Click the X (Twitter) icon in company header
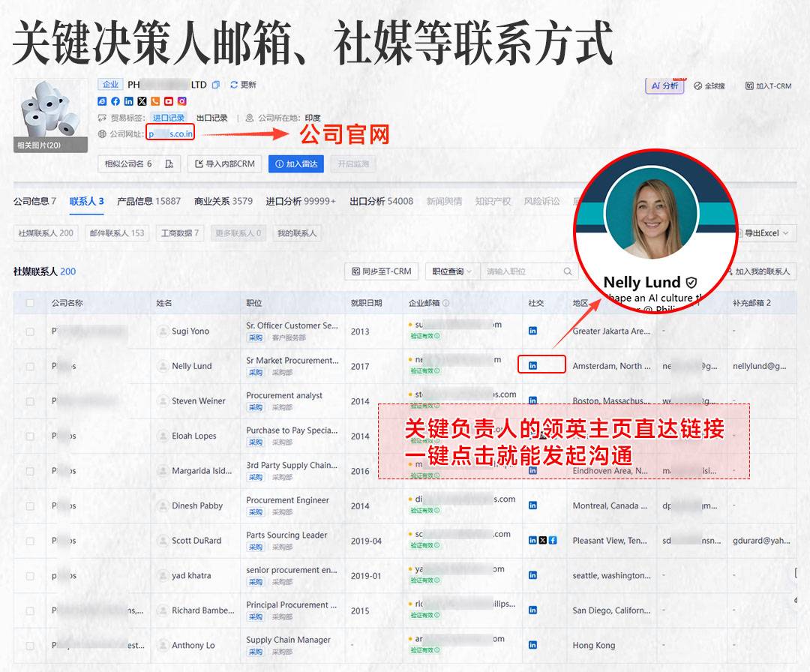810x672 pixels. (x=142, y=101)
